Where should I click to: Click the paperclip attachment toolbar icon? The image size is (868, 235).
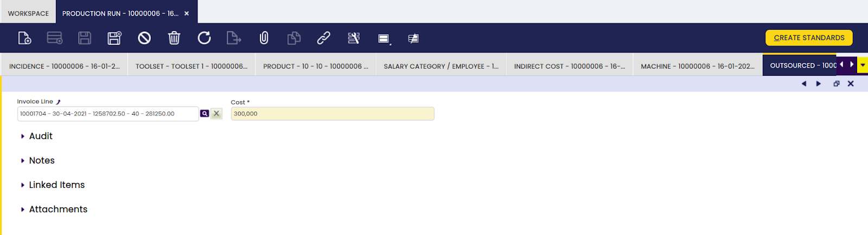[x=264, y=38]
